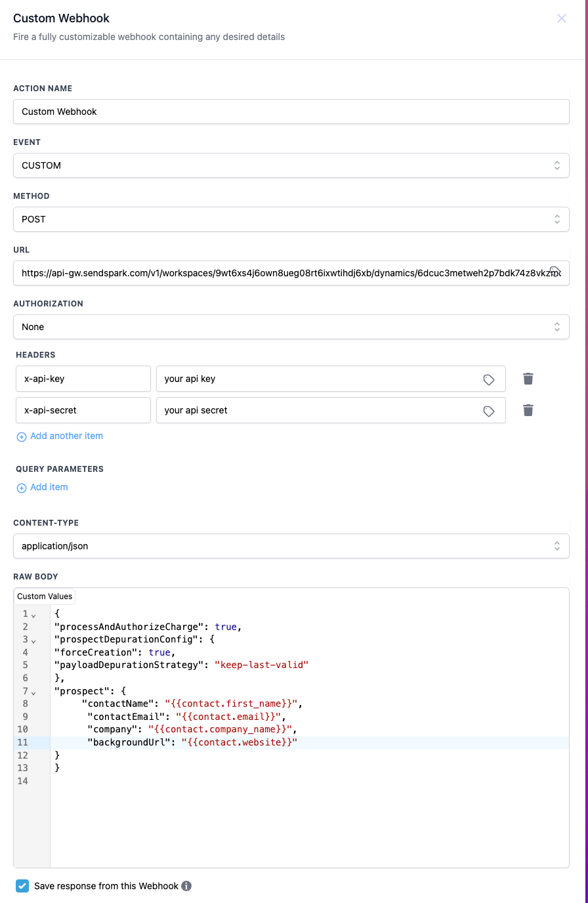
Task: Click the Custom Values button
Action: click(x=45, y=597)
